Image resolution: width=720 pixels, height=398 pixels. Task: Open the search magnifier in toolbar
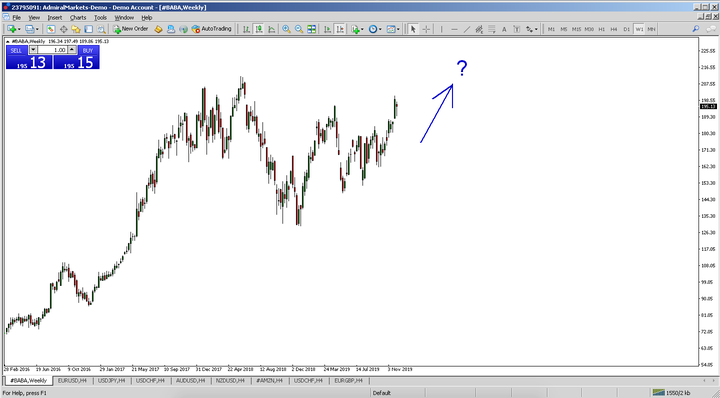pos(696,29)
